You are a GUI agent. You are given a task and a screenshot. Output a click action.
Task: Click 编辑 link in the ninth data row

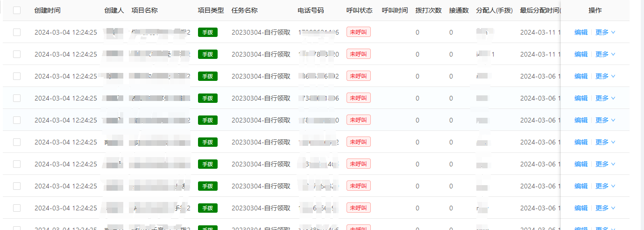581,208
